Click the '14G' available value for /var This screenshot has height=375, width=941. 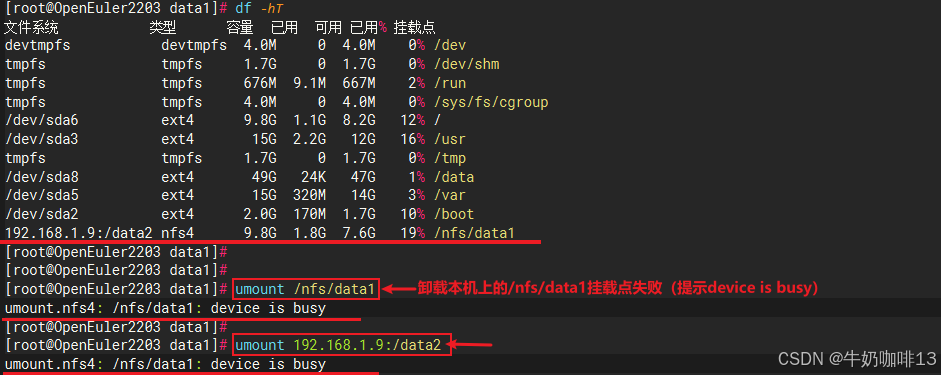coord(364,196)
